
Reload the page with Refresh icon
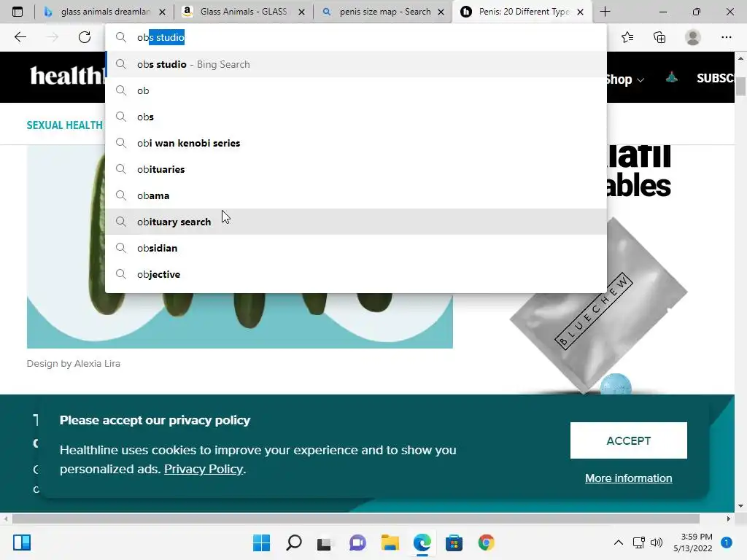(85, 37)
